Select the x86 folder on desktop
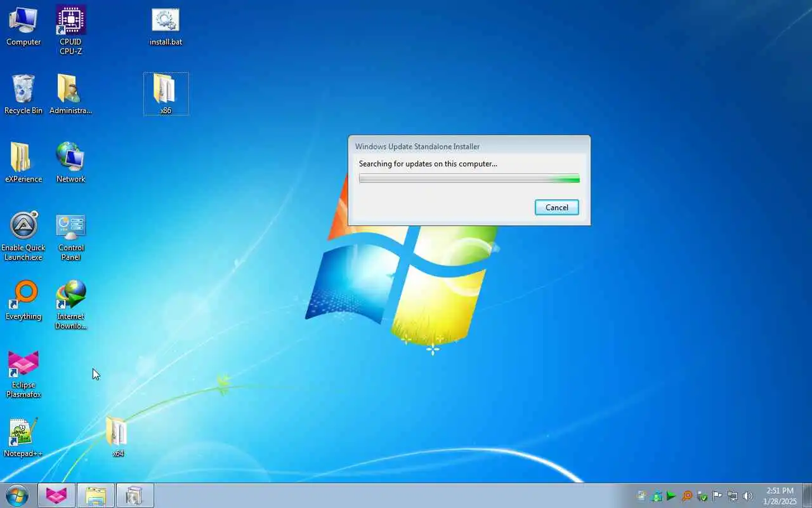This screenshot has width=812, height=508. [166, 94]
